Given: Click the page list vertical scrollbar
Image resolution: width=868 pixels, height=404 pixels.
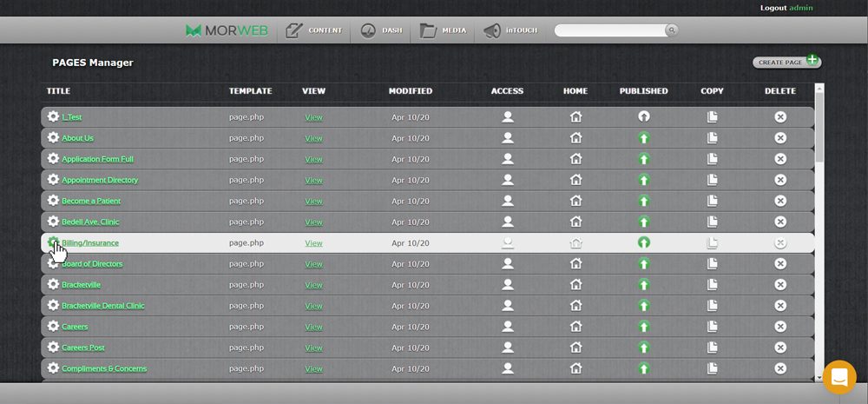Looking at the screenshot, I should (x=819, y=128).
